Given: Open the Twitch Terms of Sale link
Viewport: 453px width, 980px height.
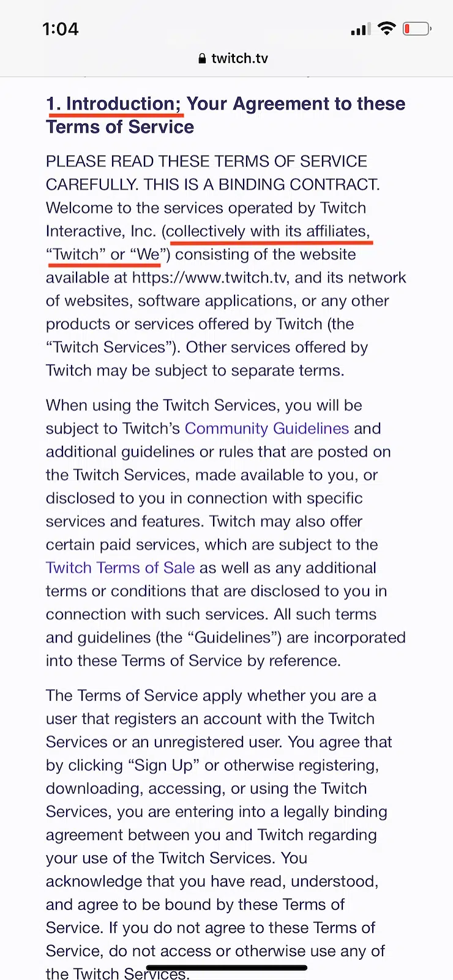Looking at the screenshot, I should tap(120, 568).
